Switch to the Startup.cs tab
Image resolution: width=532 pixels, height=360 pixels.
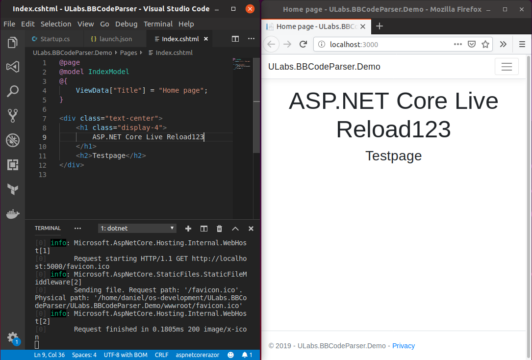point(54,39)
